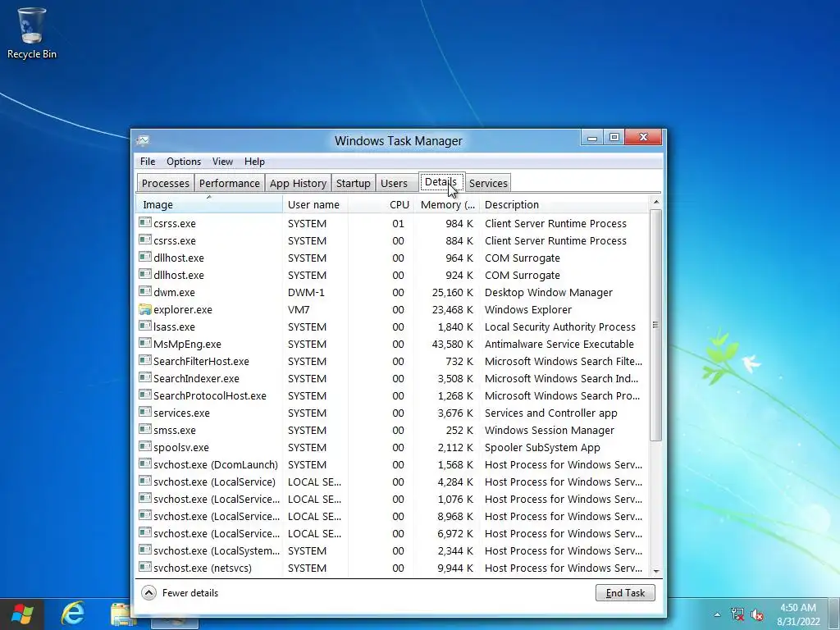The width and height of the screenshot is (840, 630).
Task: Sort by the CPU column header
Action: [x=381, y=204]
